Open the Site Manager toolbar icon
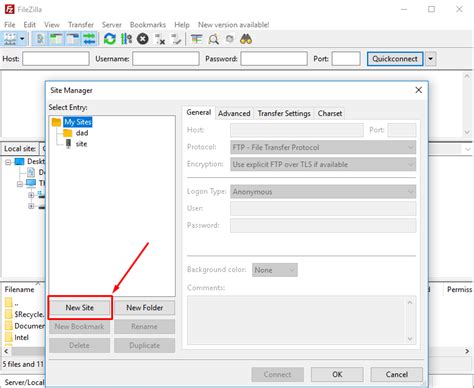Viewport: 474px width, 388px height. point(10,39)
